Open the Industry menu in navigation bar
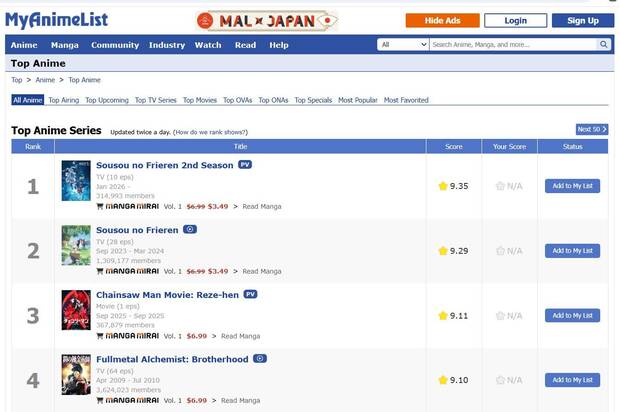The height and width of the screenshot is (412, 620). (x=167, y=45)
